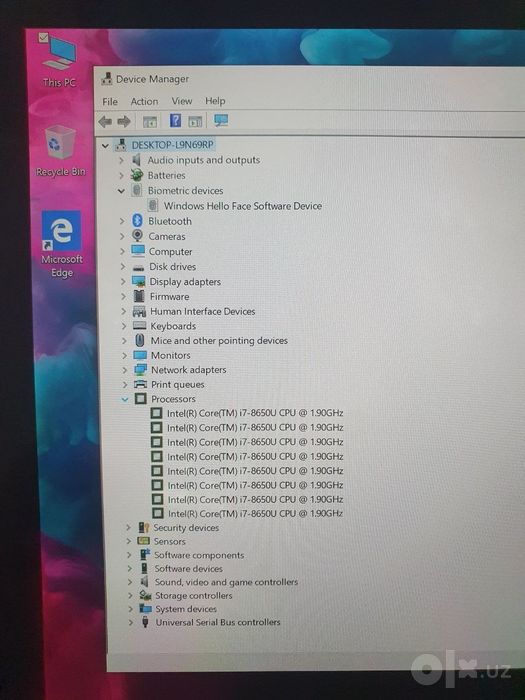Select the Processors label
Viewport: 525px width, 700px height.
click(173, 399)
